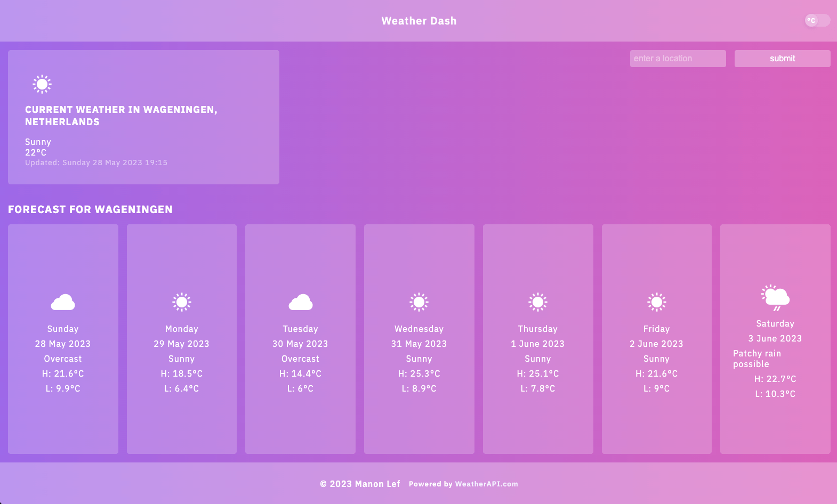
Task: Select the cloud icon on Sunday's forecast
Action: [63, 302]
